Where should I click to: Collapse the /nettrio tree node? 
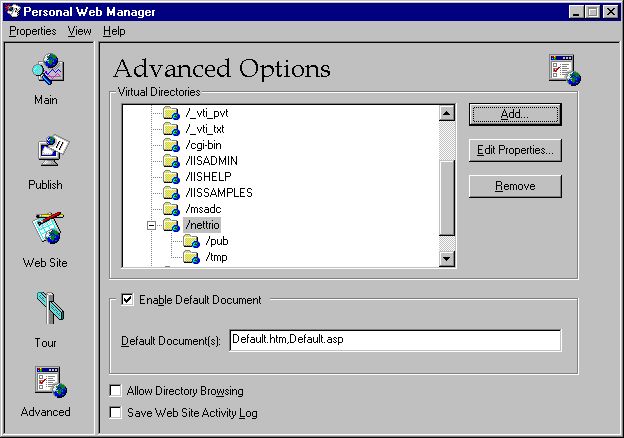(151, 225)
